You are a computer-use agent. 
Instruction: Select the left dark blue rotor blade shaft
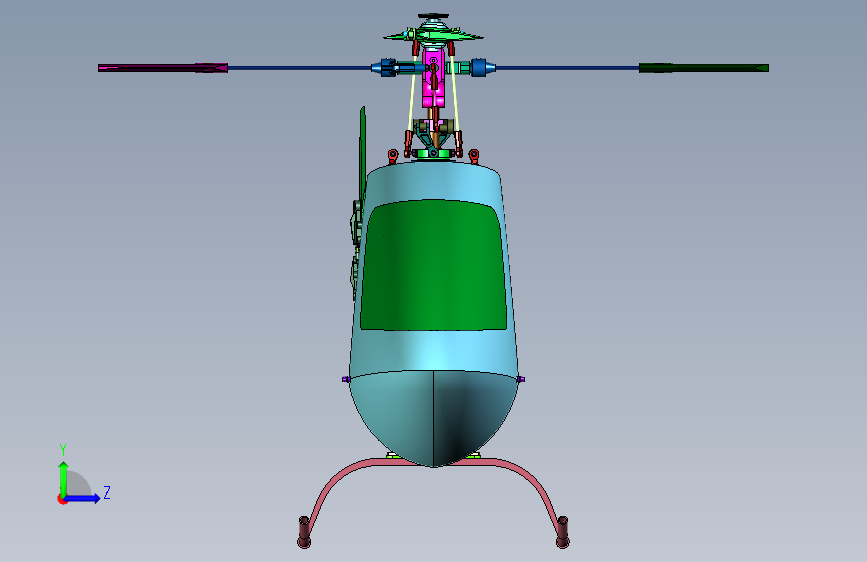click(299, 68)
